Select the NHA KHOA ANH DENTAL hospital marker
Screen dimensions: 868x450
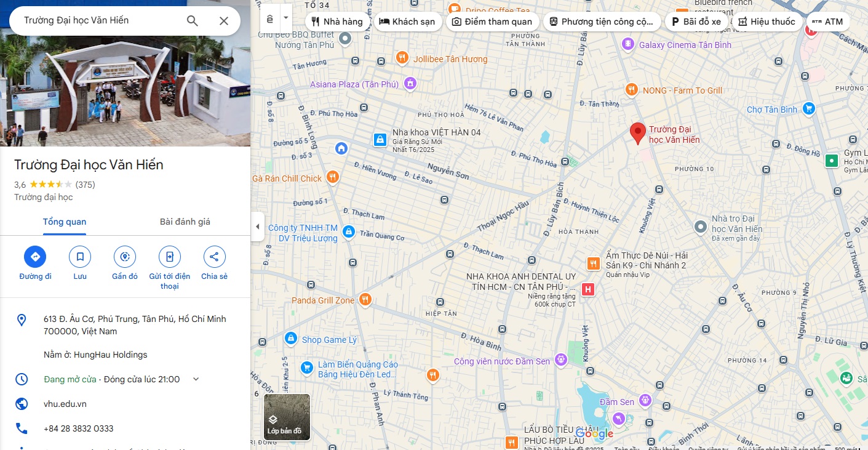[x=588, y=289]
